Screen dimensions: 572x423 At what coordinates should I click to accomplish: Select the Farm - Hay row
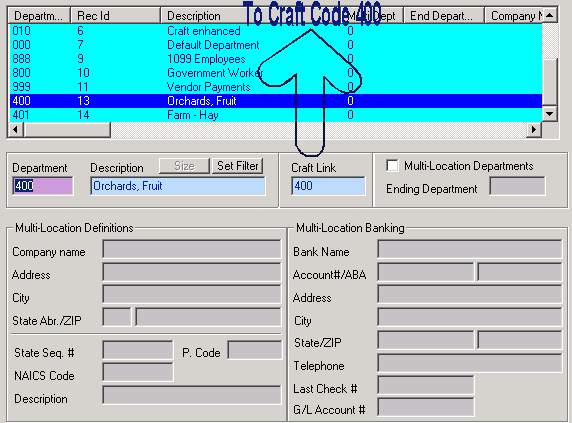coord(275,115)
